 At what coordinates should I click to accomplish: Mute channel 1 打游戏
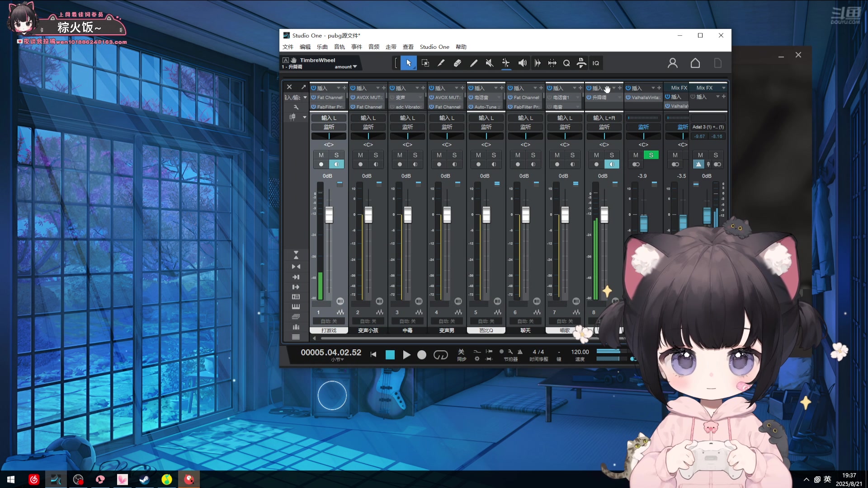321,155
